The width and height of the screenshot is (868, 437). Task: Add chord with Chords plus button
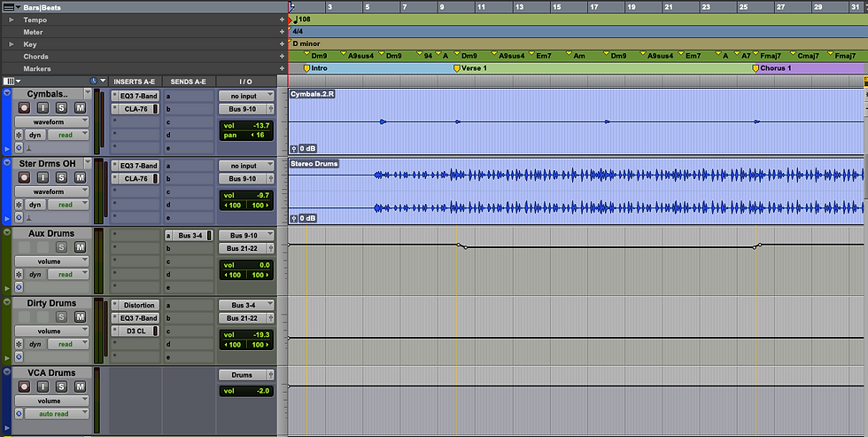(x=283, y=57)
